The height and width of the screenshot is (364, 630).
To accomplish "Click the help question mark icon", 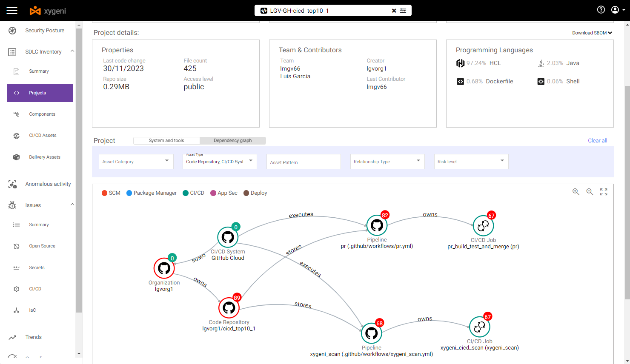I will tap(601, 10).
